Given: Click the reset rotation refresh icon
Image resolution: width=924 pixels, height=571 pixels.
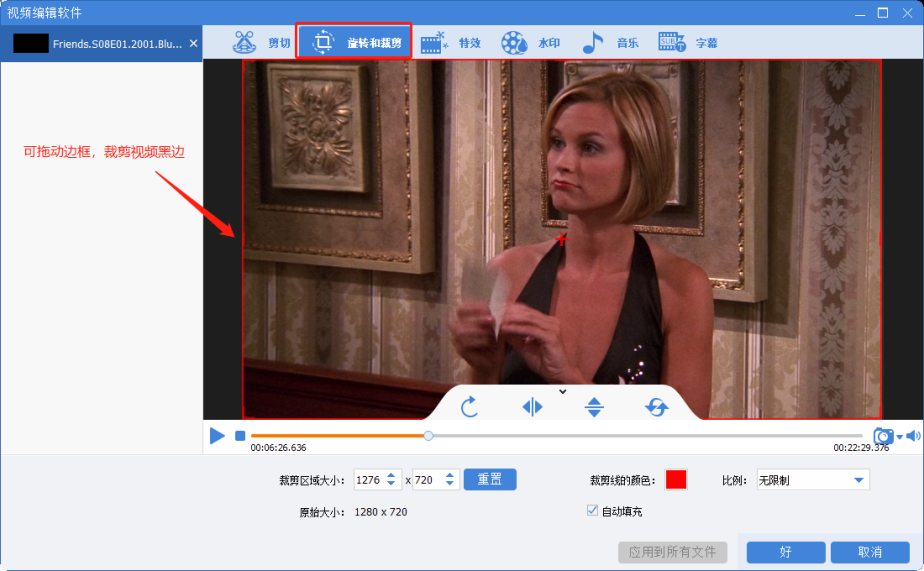Looking at the screenshot, I should point(656,407).
